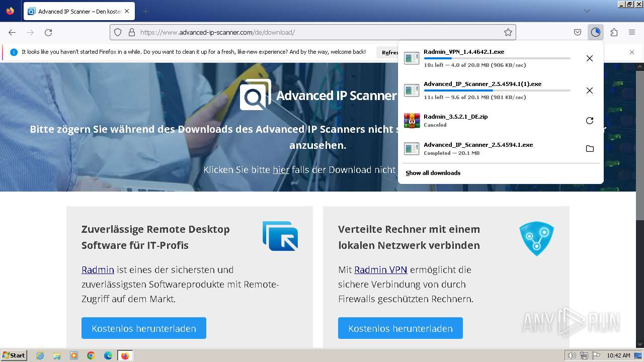Cancel the Advanced_IP_Scanner_2.5.4594.1(1).exe download
The height and width of the screenshot is (362, 644).
tap(590, 90)
